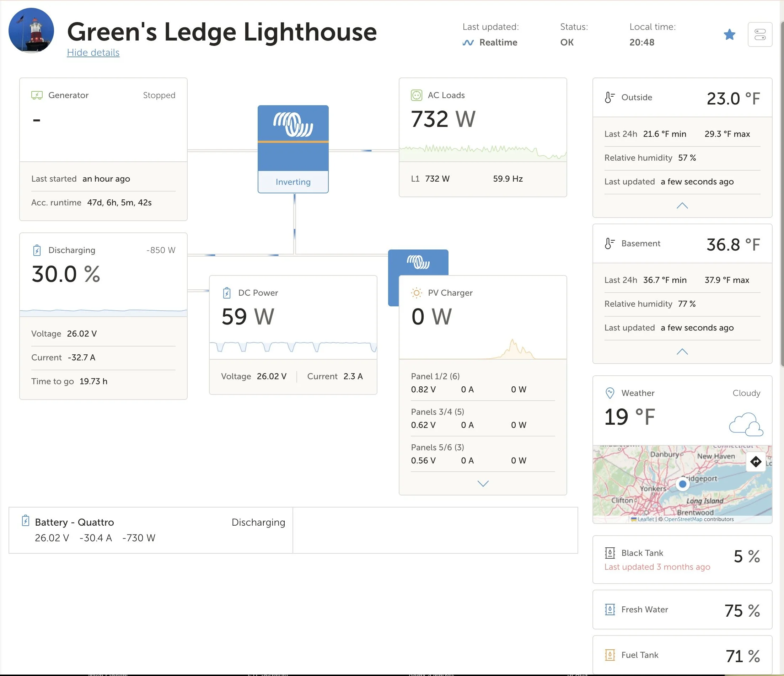The width and height of the screenshot is (784, 676).
Task: Expand the PV Charger panel list
Action: (x=483, y=483)
